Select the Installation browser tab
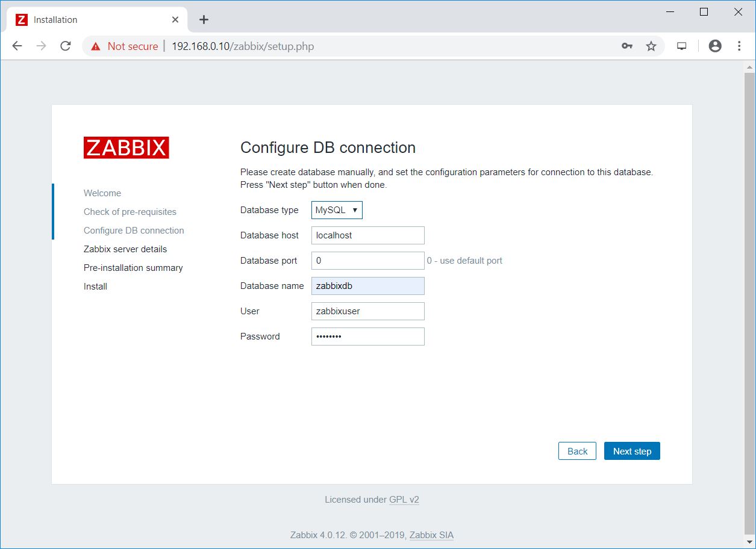Image resolution: width=756 pixels, height=549 pixels. (90, 20)
